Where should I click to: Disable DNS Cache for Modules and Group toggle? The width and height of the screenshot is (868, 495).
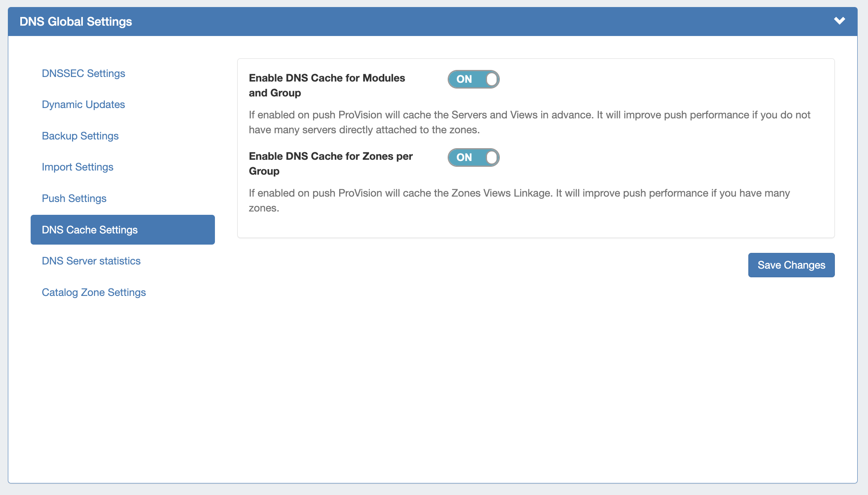[473, 79]
